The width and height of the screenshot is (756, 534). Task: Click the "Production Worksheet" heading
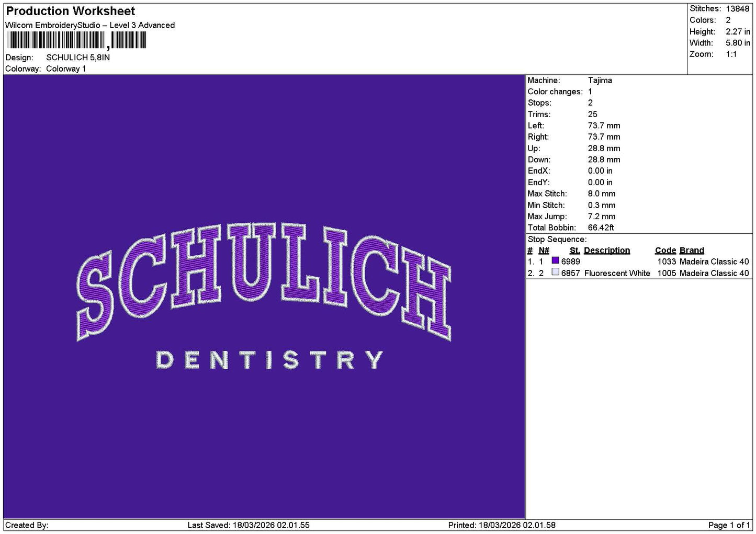pos(71,11)
